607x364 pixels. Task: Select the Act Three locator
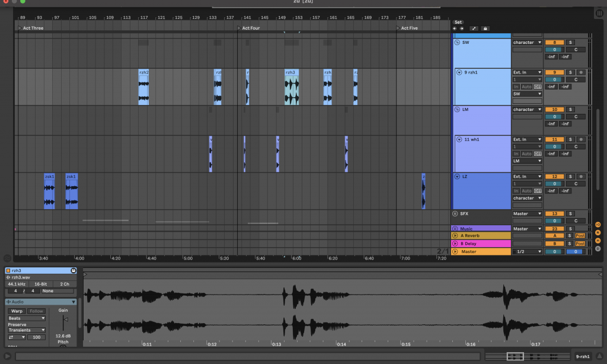pyautogui.click(x=31, y=28)
